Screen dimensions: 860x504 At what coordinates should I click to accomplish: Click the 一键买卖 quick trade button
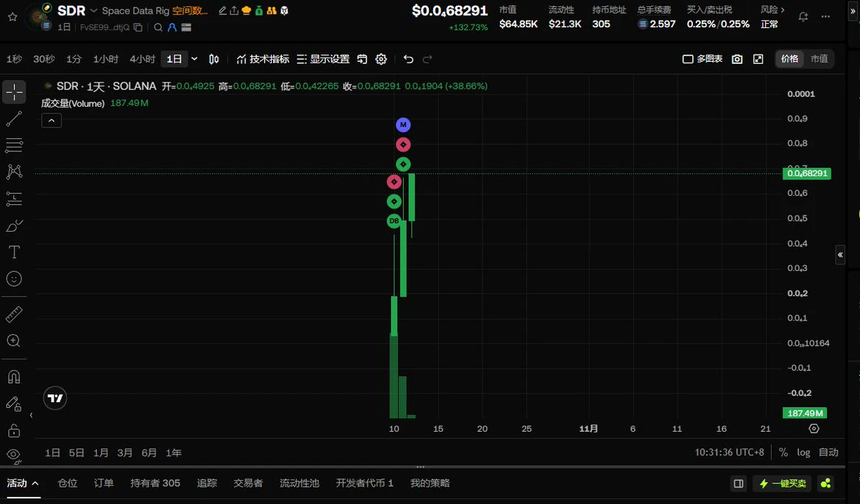782,483
